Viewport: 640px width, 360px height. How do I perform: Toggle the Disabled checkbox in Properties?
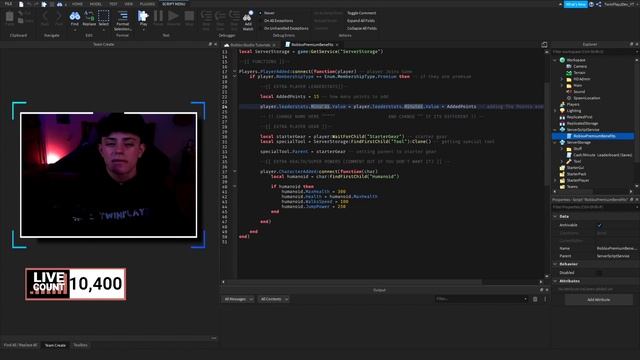pyautogui.click(x=599, y=273)
